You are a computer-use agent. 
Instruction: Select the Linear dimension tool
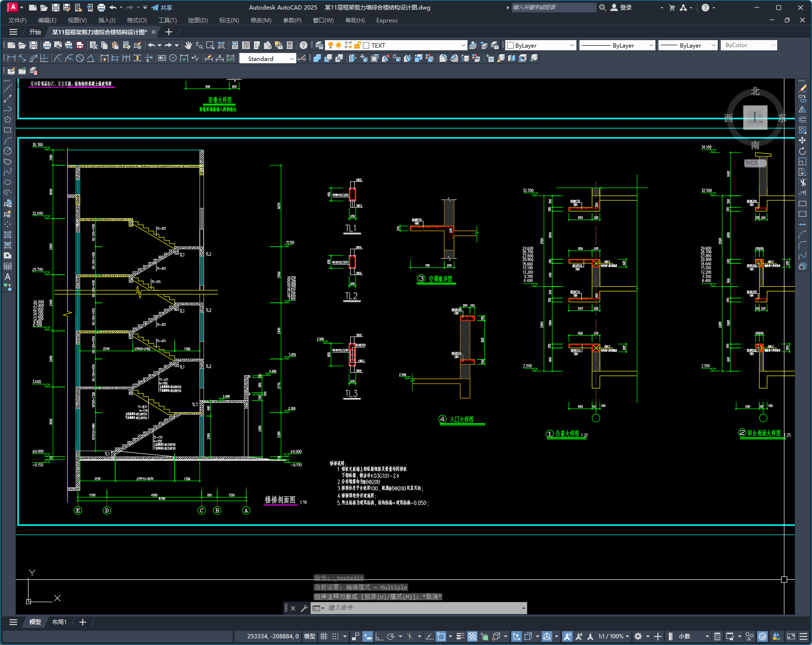coord(11,58)
